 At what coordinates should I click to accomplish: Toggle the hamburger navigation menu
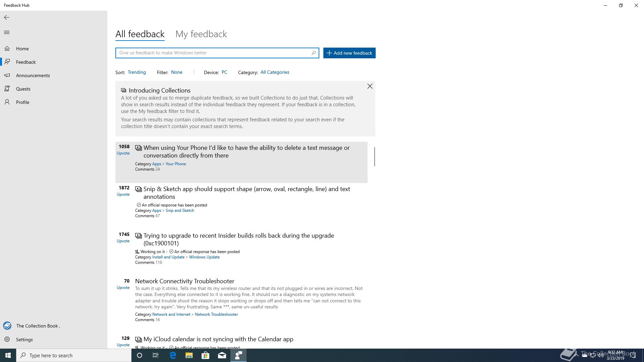click(x=7, y=33)
